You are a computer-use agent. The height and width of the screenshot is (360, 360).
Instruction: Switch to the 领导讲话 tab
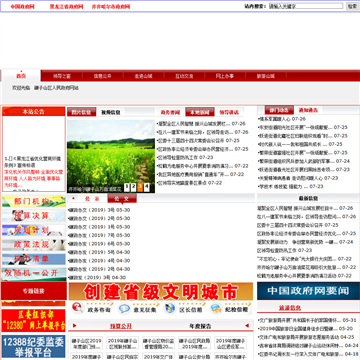(229, 112)
